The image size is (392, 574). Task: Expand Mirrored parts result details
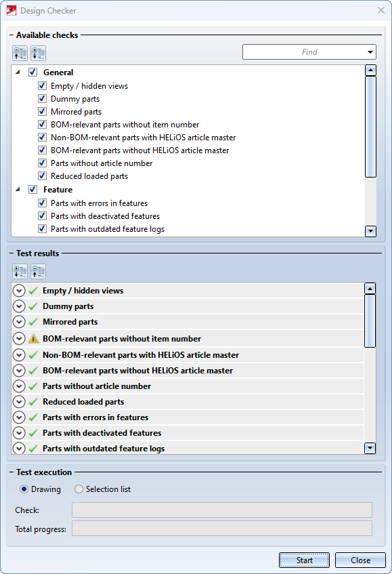point(19,322)
